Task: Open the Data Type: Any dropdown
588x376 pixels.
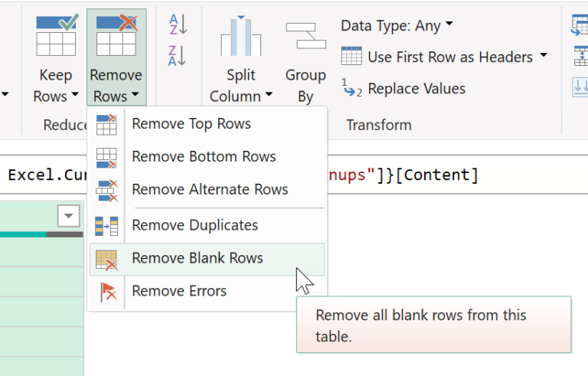Action: click(397, 25)
